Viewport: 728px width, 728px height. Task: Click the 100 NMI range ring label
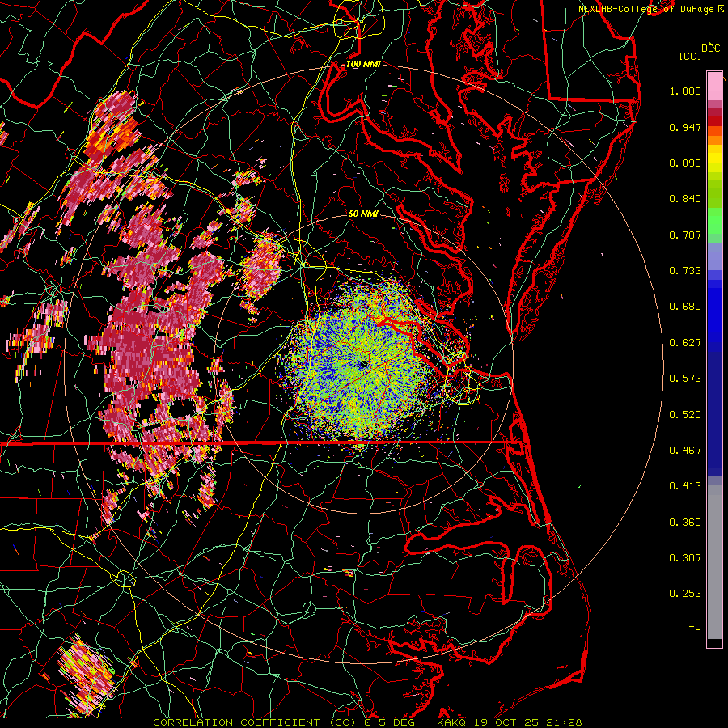(x=363, y=64)
